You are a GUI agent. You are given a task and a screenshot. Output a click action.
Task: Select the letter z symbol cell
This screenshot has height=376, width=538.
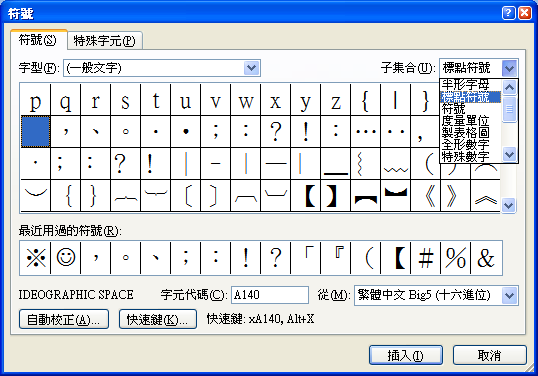point(335,100)
